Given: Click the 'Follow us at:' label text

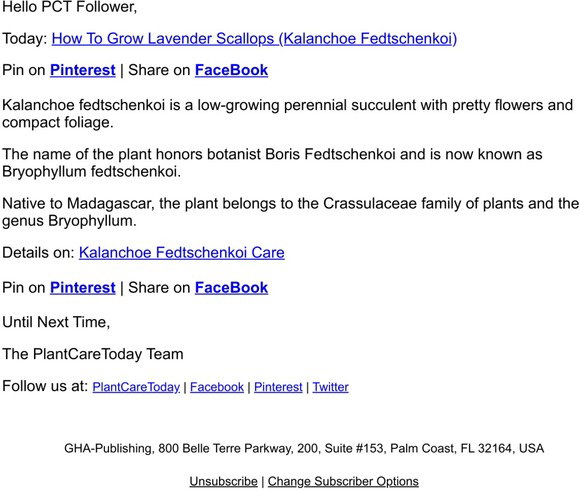Looking at the screenshot, I should pos(45,386).
